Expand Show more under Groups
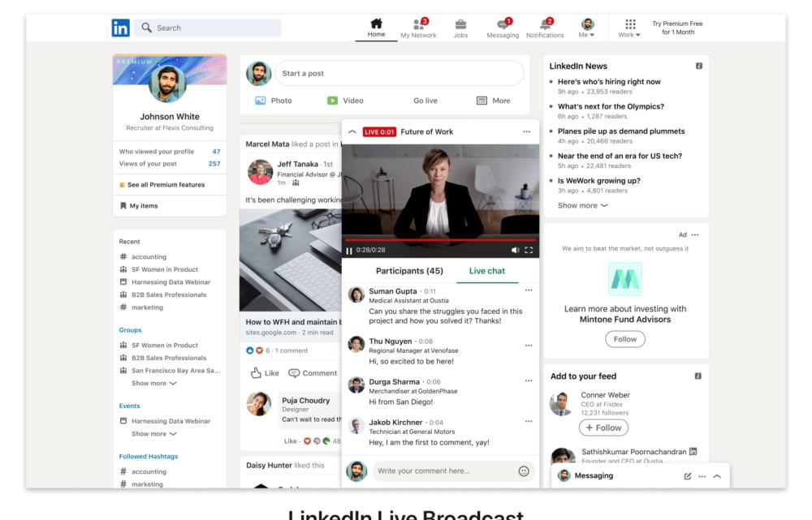This screenshot has height=520, width=812. (153, 384)
